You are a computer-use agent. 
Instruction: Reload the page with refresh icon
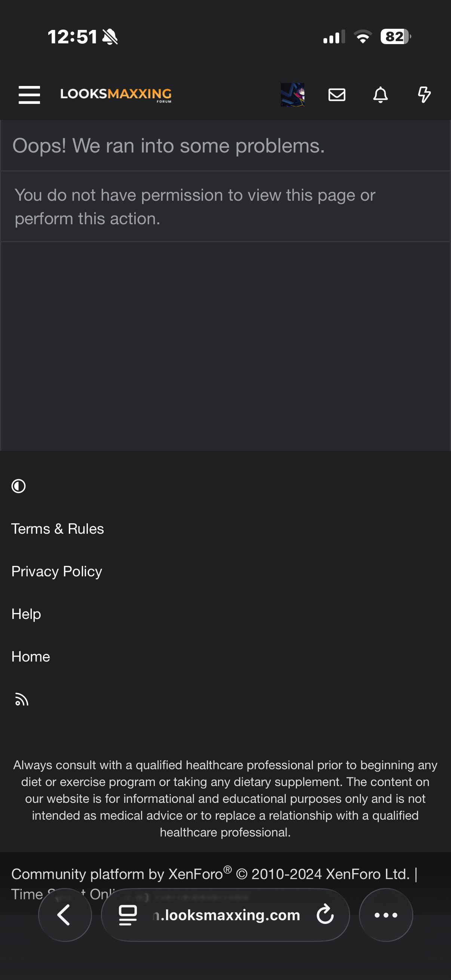(x=325, y=915)
